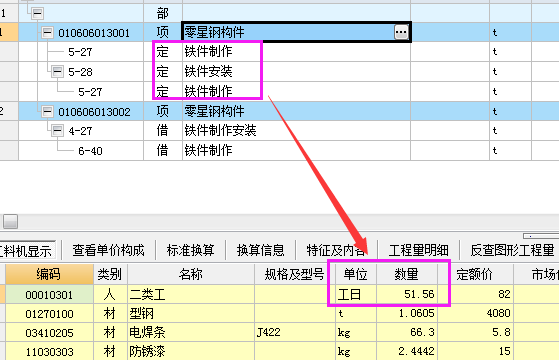Select the 特征及内容 tab
This screenshot has width=559, height=360.
(336, 250)
